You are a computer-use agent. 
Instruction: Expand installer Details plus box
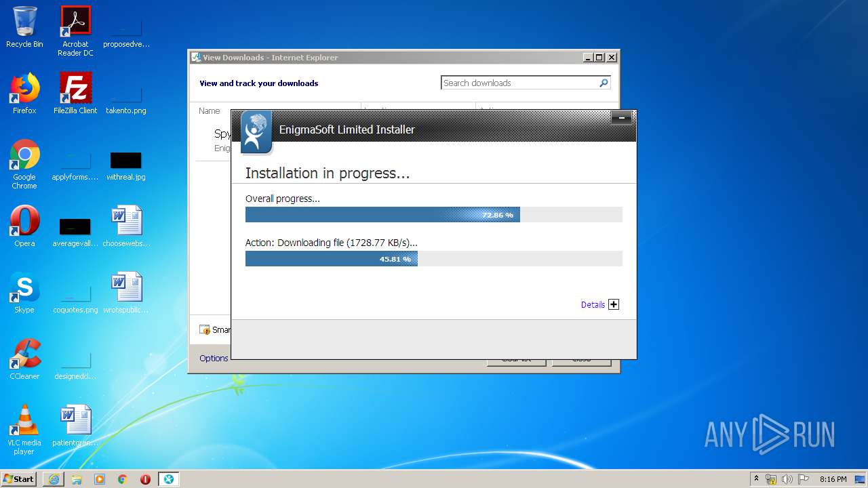tap(614, 304)
